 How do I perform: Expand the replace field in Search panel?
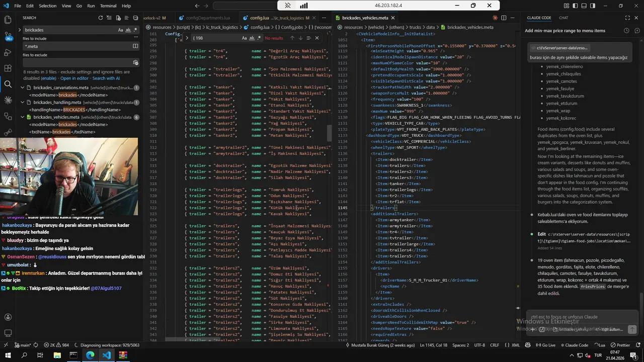pyautogui.click(x=20, y=30)
